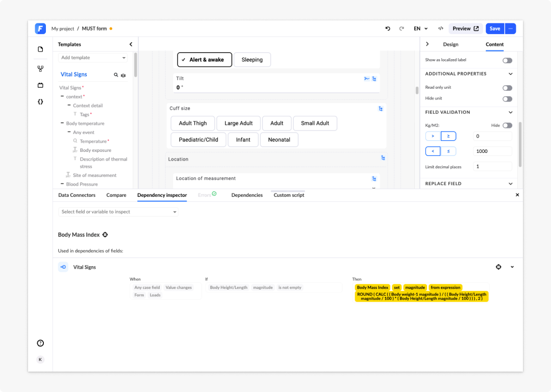The width and height of the screenshot is (551, 392).
Task: Open Select field or variable to inspect
Action: pos(118,212)
